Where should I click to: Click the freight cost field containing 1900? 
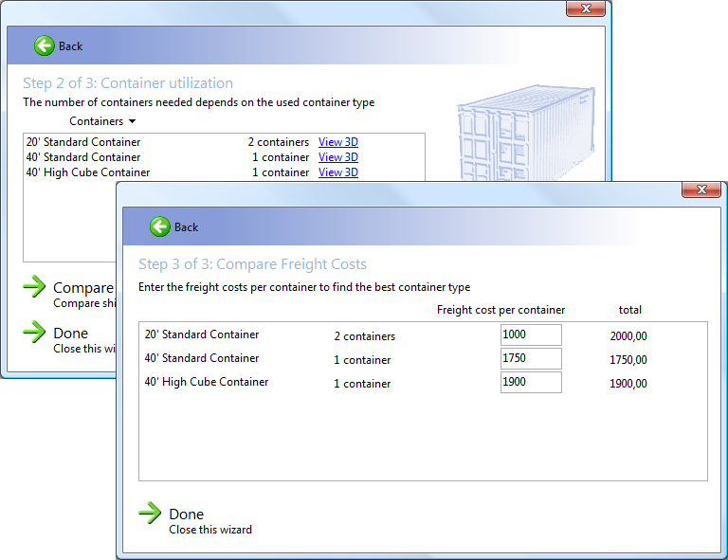click(x=530, y=382)
